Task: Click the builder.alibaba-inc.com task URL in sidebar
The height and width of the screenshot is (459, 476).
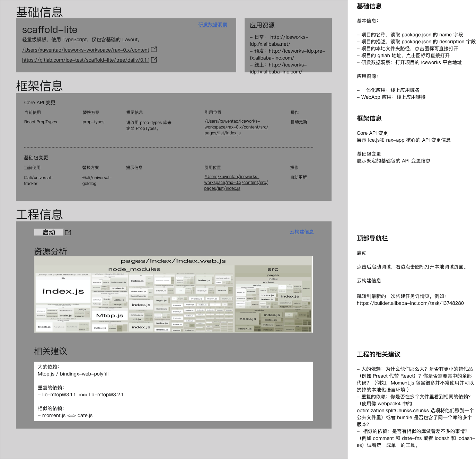Action: click(x=410, y=303)
